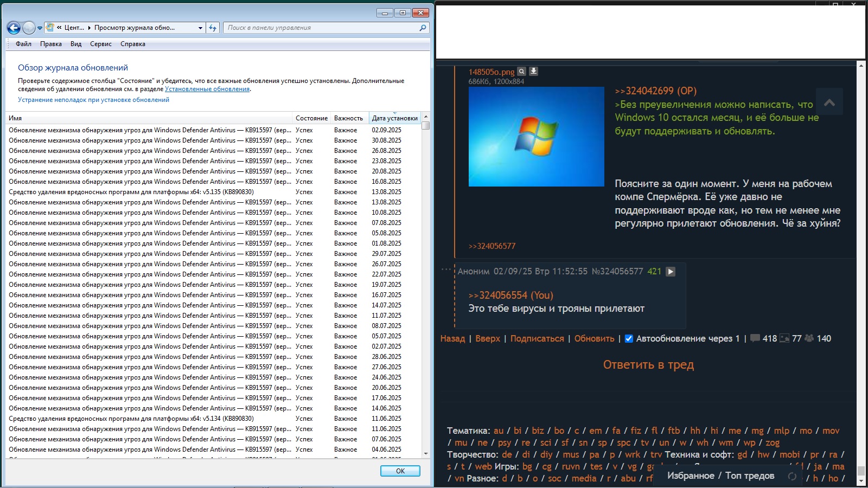The image size is (868, 488).
Task: Open the Файл menu
Action: point(23,44)
